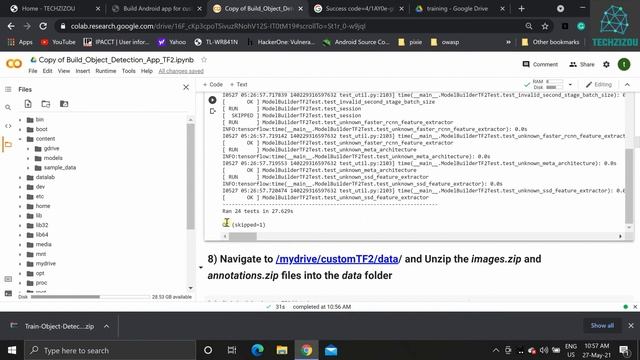Click the Share button
This screenshot has width=640, height=360.
click(x=582, y=64)
